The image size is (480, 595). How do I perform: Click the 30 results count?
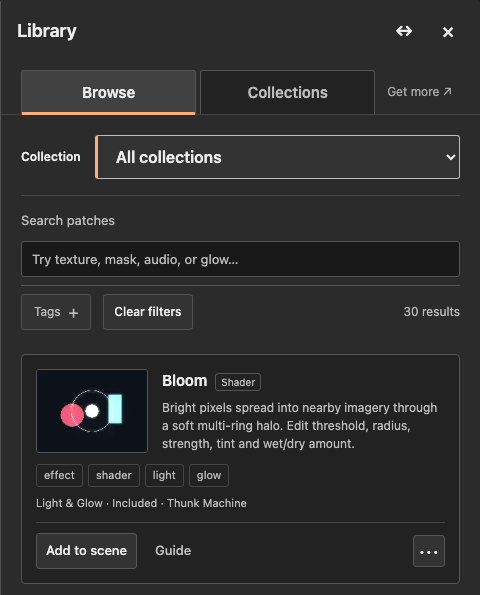431,312
